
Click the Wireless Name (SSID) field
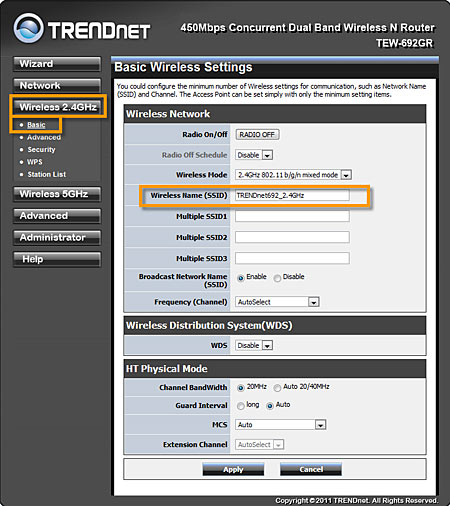coord(292,195)
